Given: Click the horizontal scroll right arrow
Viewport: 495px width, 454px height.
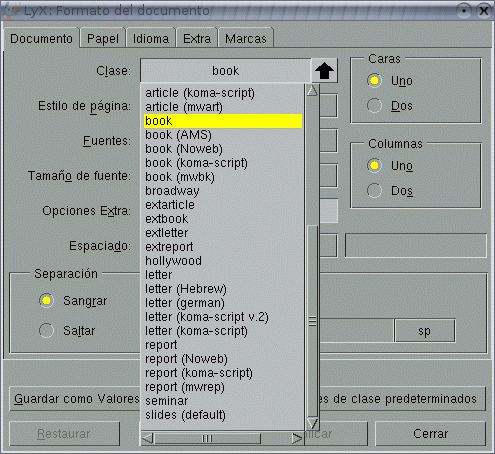Looking at the screenshot, I should [297, 438].
